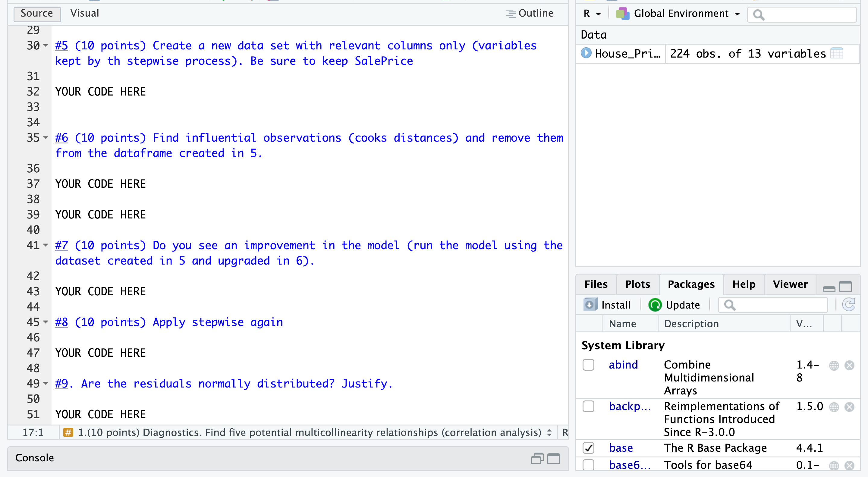Uncheck the base package checkbox
This screenshot has width=868, height=477.
click(588, 448)
